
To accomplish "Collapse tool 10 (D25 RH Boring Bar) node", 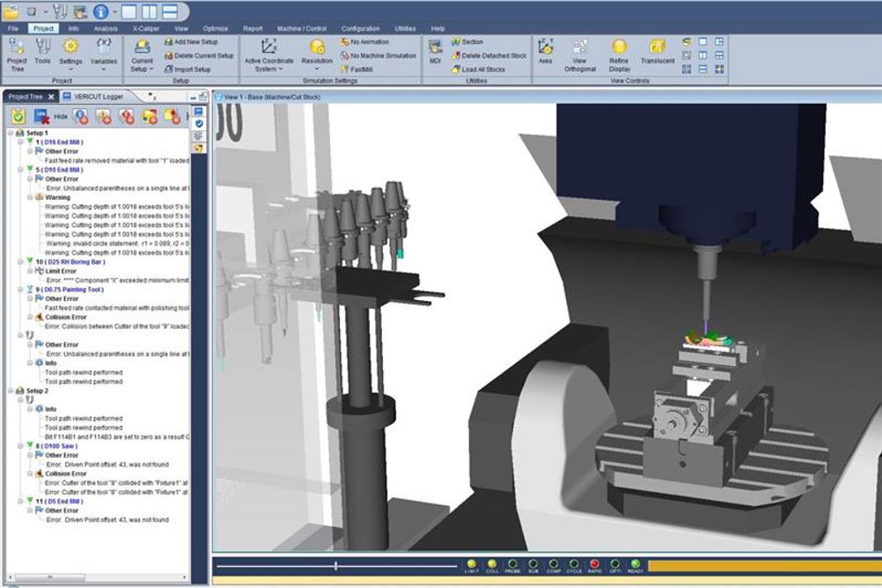I will [x=20, y=261].
